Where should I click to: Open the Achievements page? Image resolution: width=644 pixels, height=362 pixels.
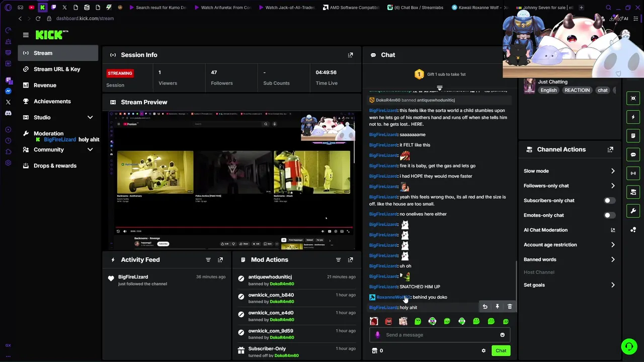point(58,102)
